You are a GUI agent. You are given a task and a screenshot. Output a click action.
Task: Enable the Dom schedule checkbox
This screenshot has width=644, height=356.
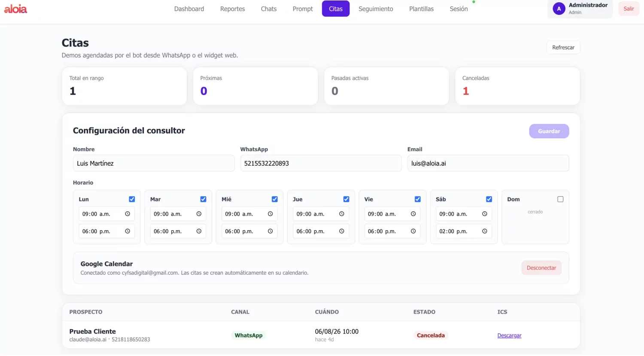560,199
